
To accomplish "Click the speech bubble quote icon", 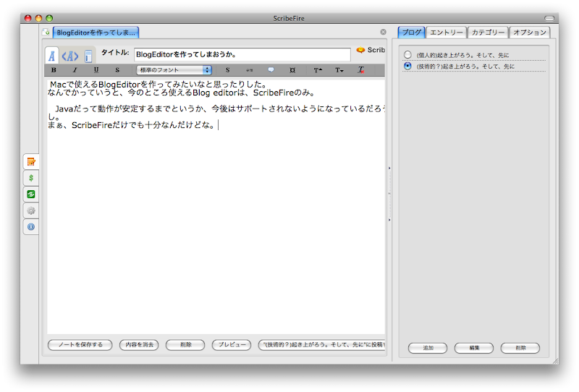I will [271, 69].
